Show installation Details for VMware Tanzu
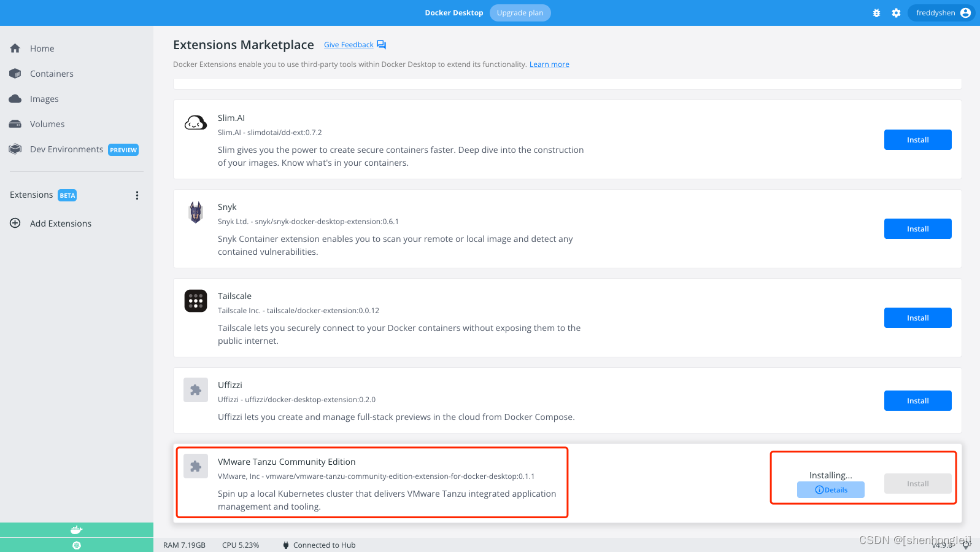The image size is (980, 552). (x=831, y=490)
